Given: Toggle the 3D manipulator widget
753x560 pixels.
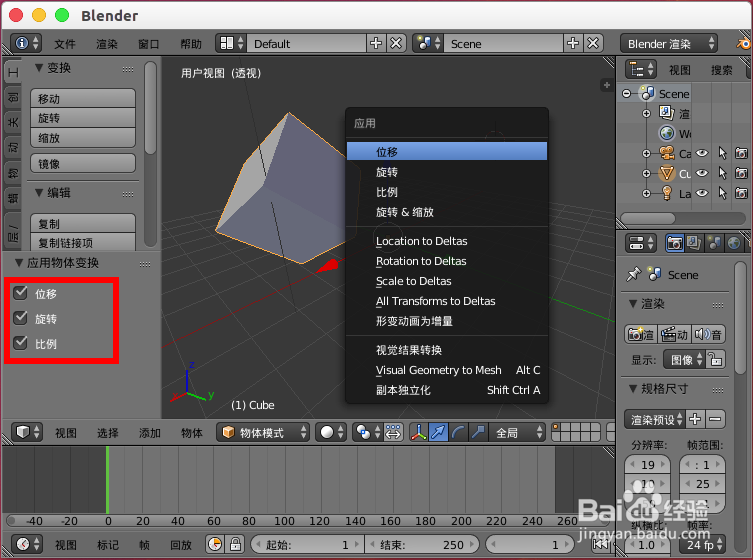Looking at the screenshot, I should click(419, 432).
